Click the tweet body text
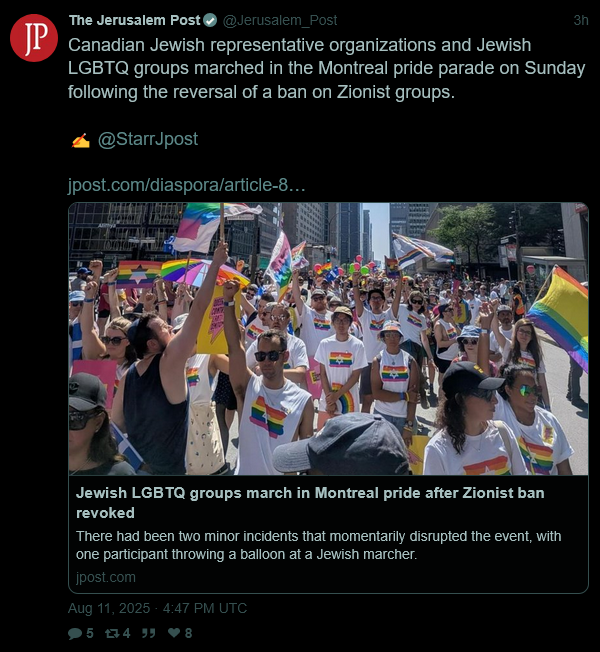This screenshot has width=600, height=652. (x=327, y=69)
